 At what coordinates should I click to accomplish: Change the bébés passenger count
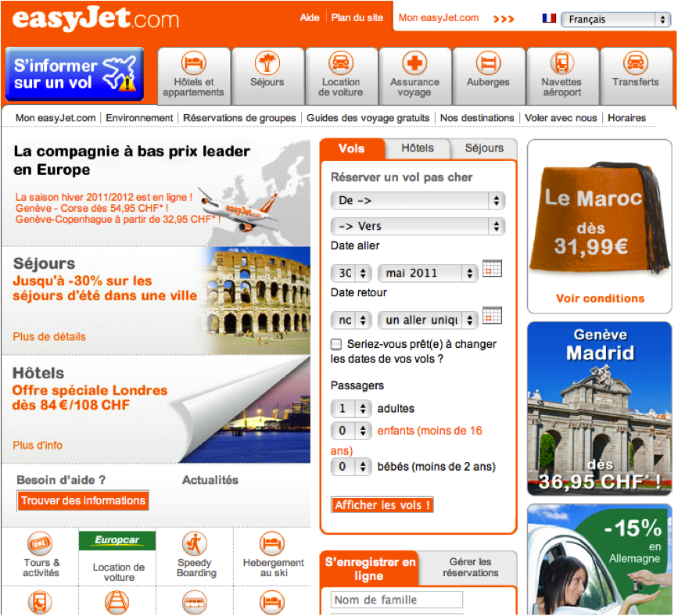pos(351,467)
